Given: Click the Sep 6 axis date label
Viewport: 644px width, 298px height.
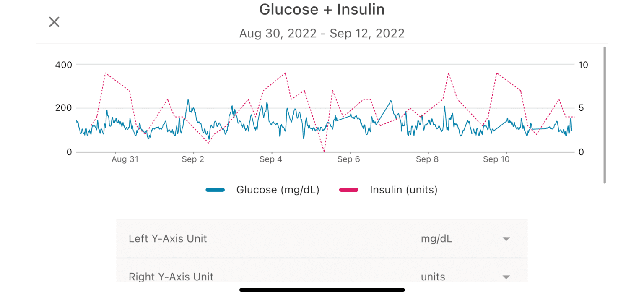Looking at the screenshot, I should pyautogui.click(x=349, y=159).
